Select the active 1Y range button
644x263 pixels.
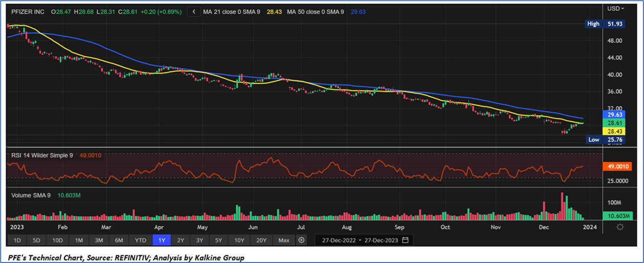pyautogui.click(x=162, y=240)
